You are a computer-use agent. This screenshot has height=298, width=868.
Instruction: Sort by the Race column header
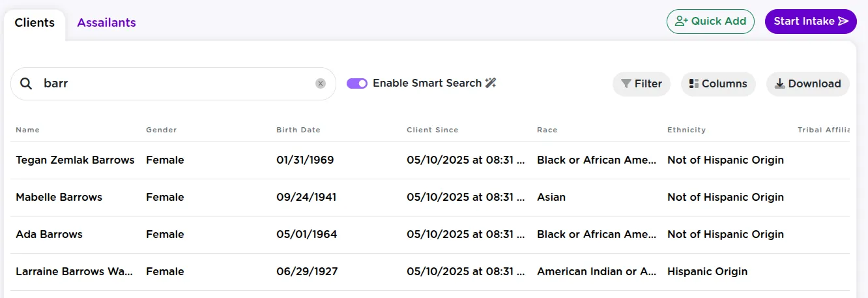[547, 130]
